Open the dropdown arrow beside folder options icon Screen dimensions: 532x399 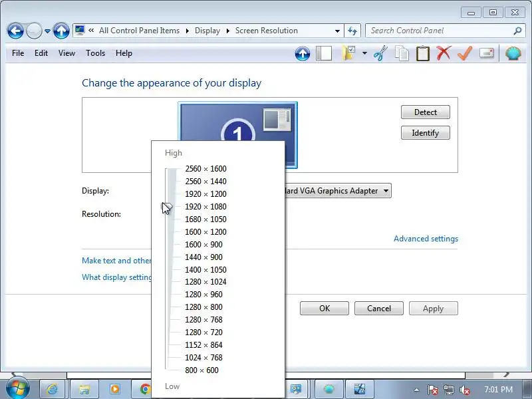[364, 53]
